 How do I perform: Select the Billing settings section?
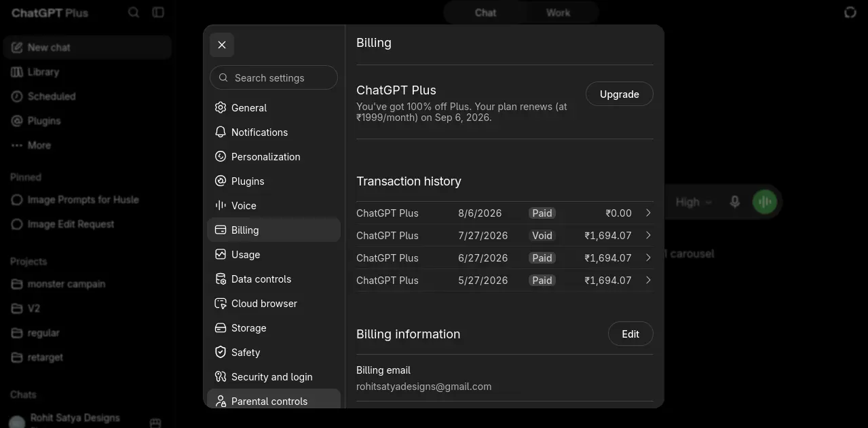click(273, 230)
